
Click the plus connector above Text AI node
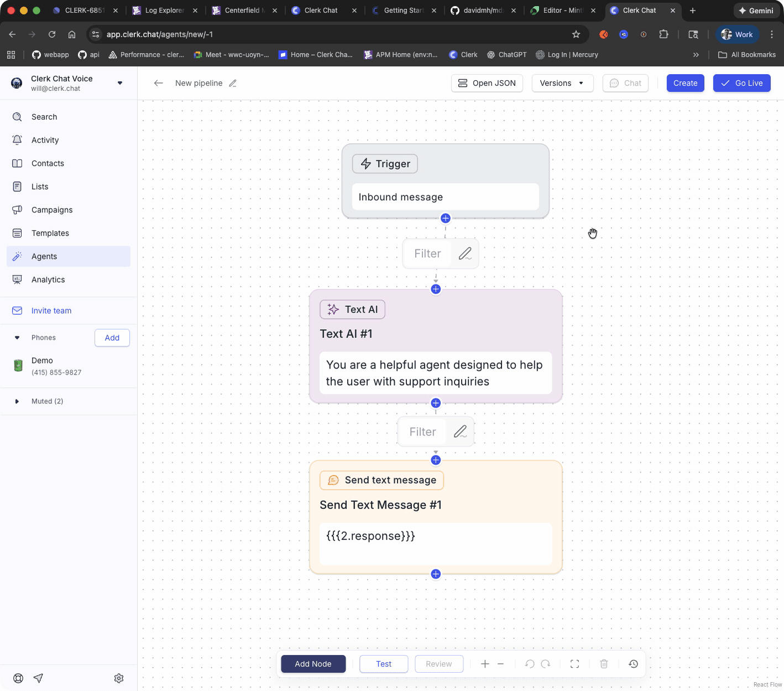(436, 289)
